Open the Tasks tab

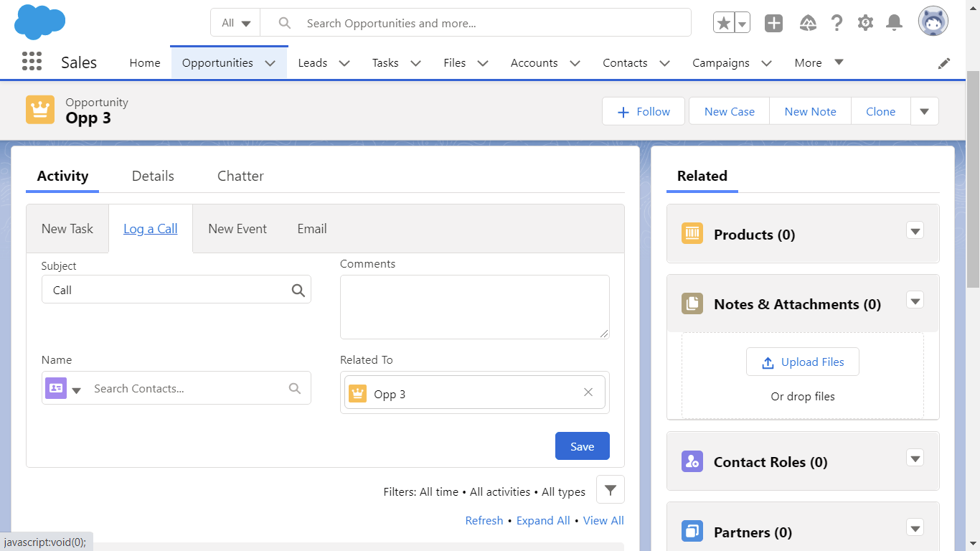[385, 62]
